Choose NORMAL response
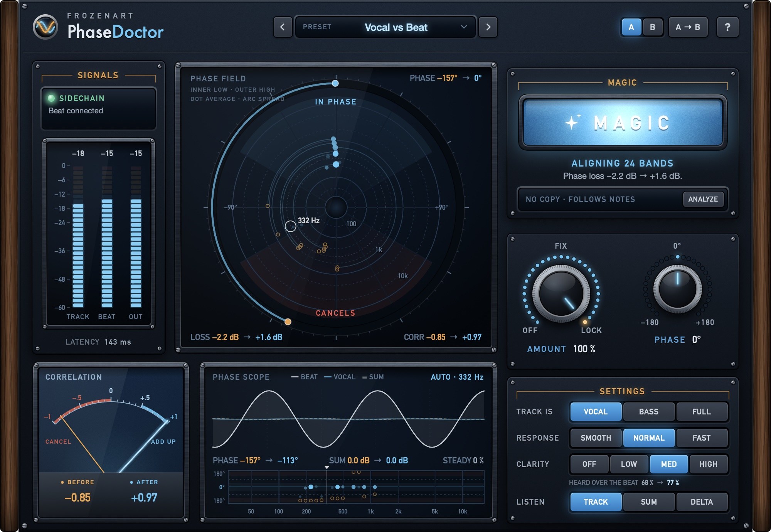771x532 pixels. click(648, 438)
